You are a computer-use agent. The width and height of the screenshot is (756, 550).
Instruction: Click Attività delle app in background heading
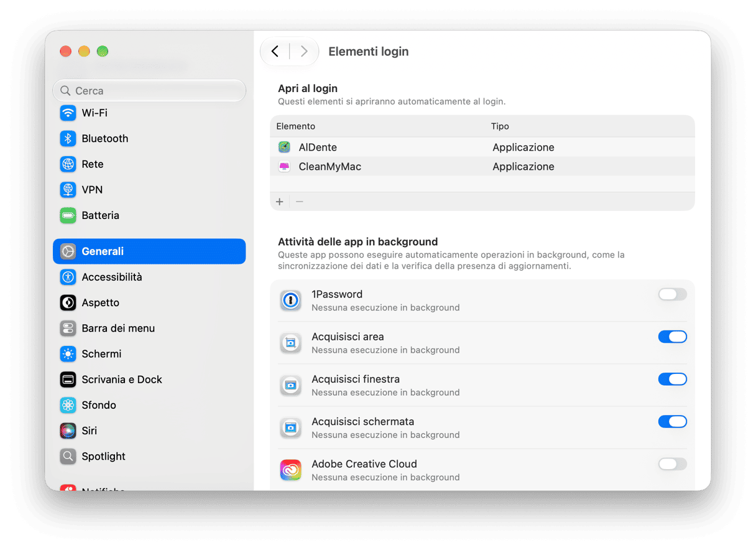point(358,241)
